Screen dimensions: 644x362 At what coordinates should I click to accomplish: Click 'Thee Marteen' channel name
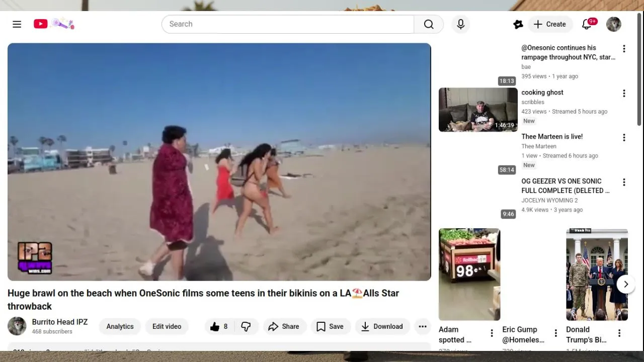point(539,146)
